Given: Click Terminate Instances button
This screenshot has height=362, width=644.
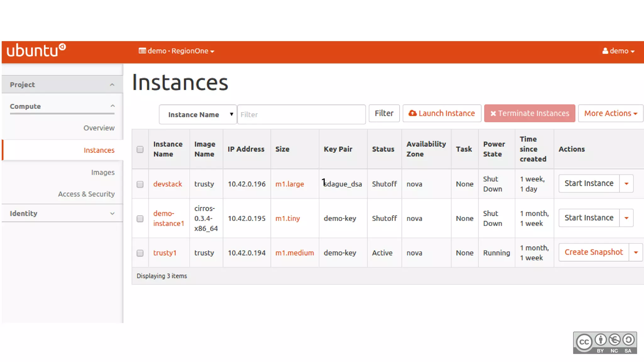Looking at the screenshot, I should click(x=530, y=113).
